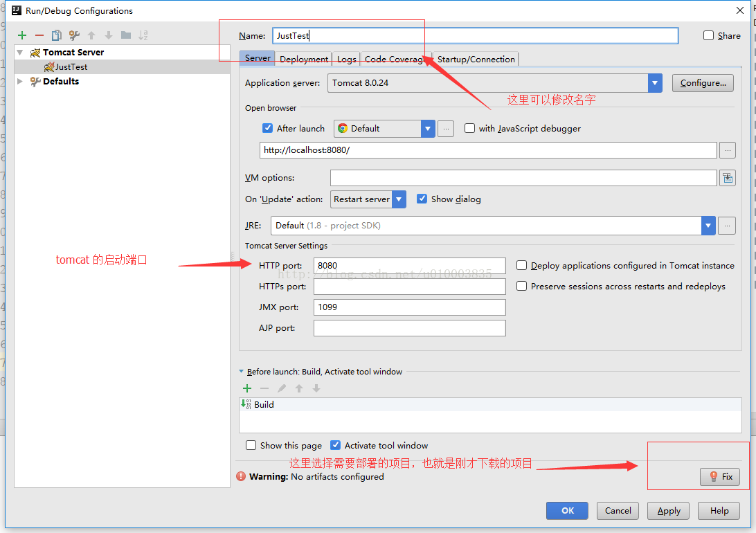The height and width of the screenshot is (533, 756).
Task: Sort configurations alphabetically icon
Action: click(143, 35)
